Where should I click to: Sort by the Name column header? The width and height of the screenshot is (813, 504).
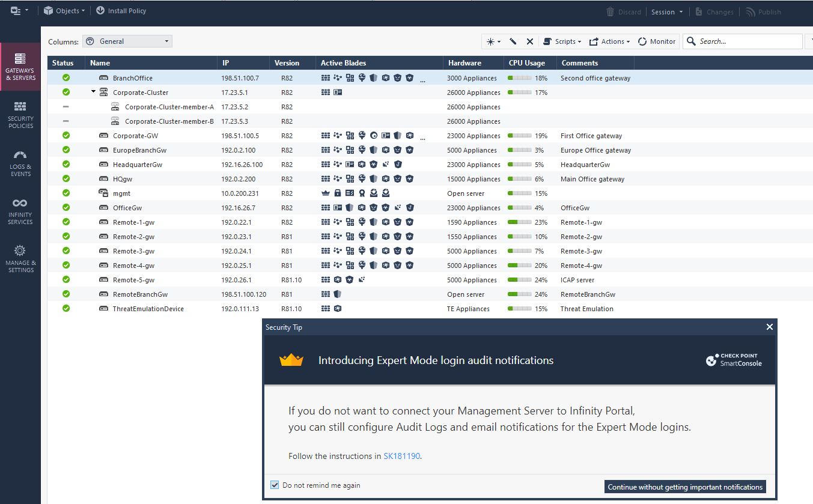(x=151, y=63)
